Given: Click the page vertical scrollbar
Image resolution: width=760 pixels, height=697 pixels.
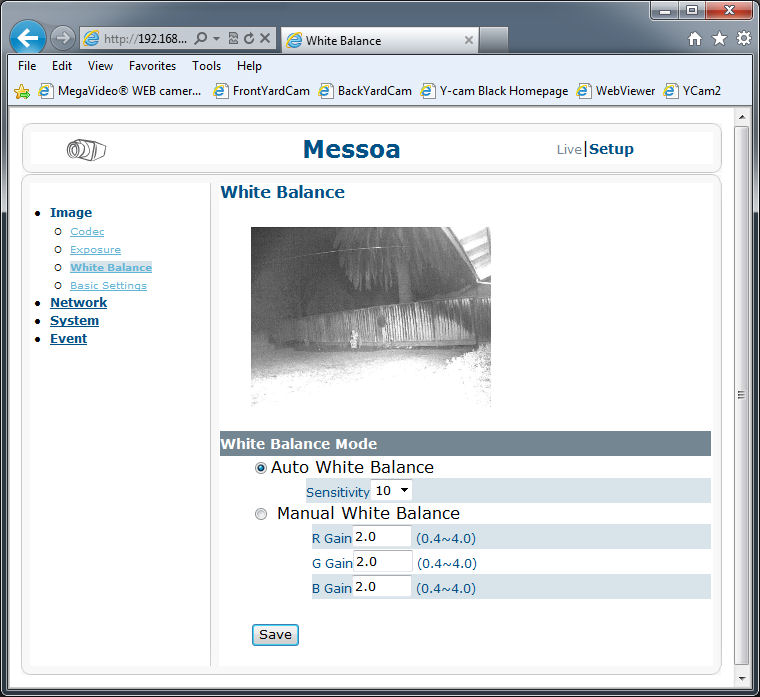Looking at the screenshot, I should 741,395.
